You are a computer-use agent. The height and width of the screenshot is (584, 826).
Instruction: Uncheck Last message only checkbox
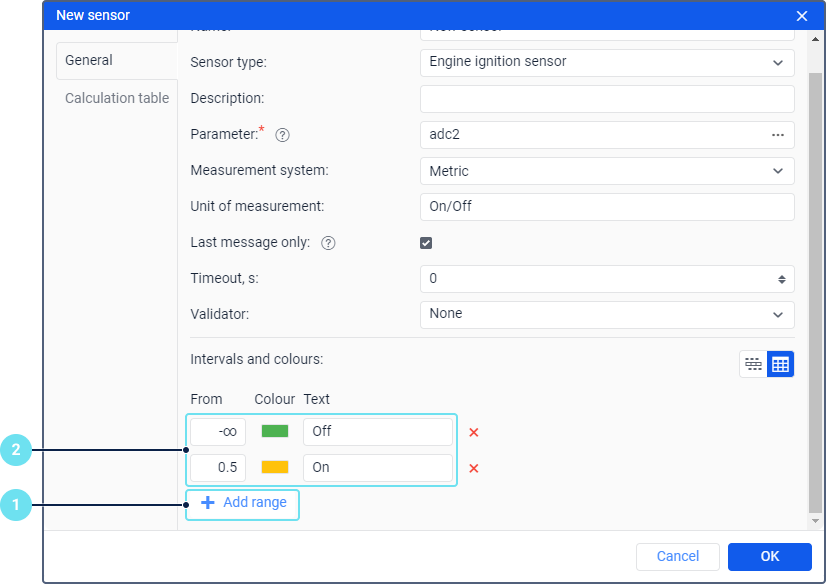click(426, 243)
